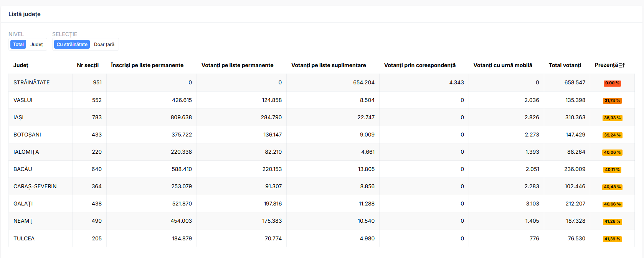Click the Votanți pe liste permanente header
The image size is (644, 258).
point(237,65)
